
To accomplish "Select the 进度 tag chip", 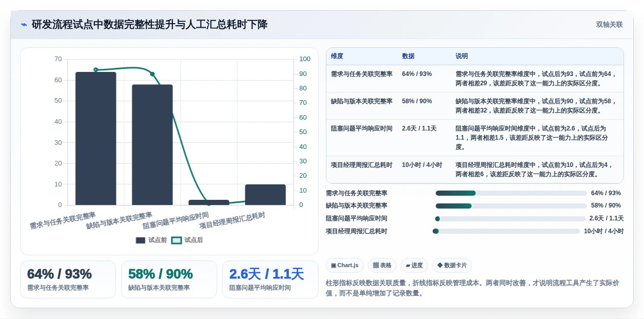I will (x=414, y=265).
